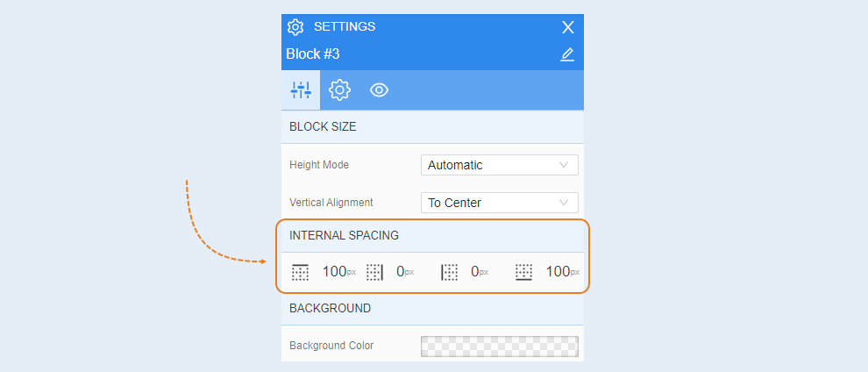Open the Vertical Alignment dropdown

pyautogui.click(x=500, y=203)
